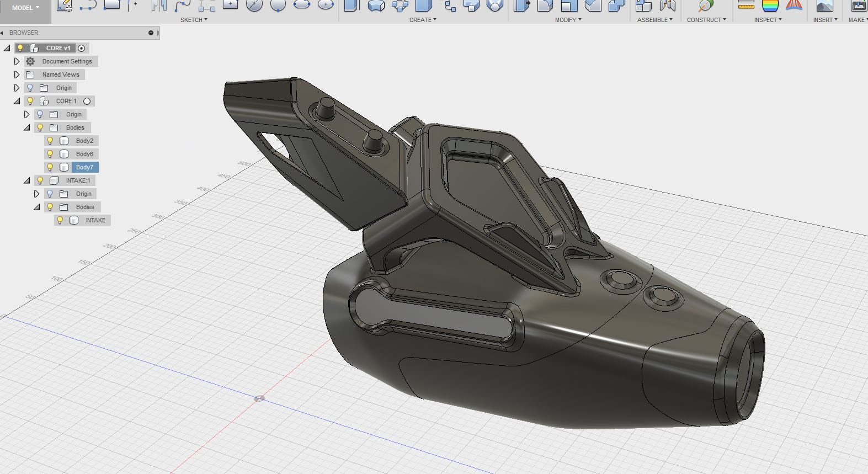Click the Insert decal image icon

click(x=824, y=6)
